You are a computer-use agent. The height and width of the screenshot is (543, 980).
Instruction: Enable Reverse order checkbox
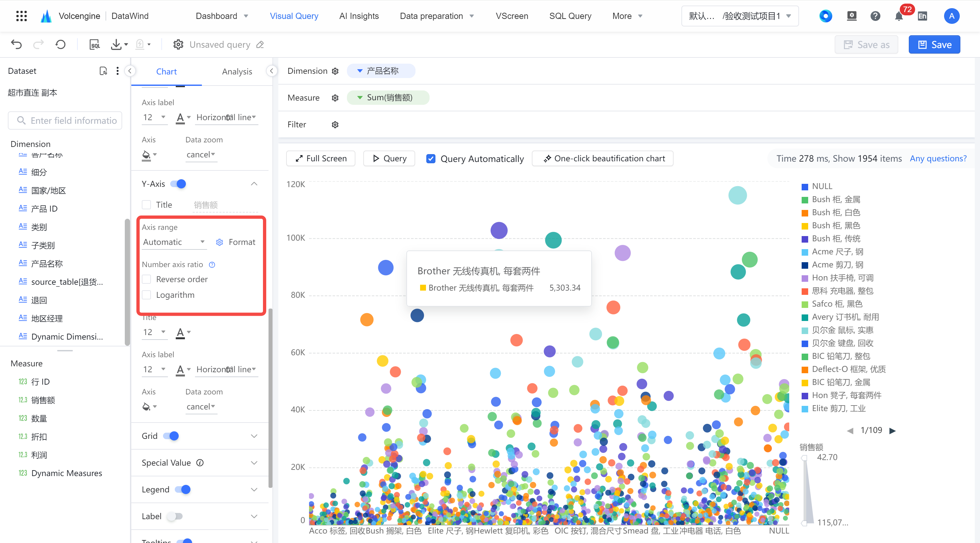146,279
